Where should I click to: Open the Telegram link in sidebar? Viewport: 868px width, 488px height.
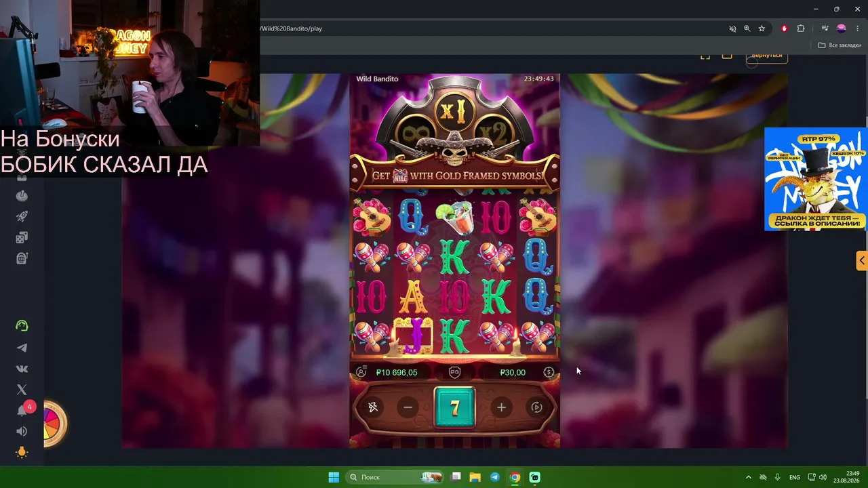point(22,348)
